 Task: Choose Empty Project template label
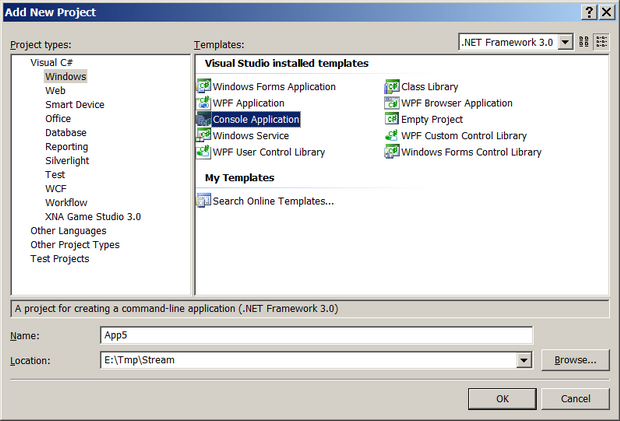[432, 119]
